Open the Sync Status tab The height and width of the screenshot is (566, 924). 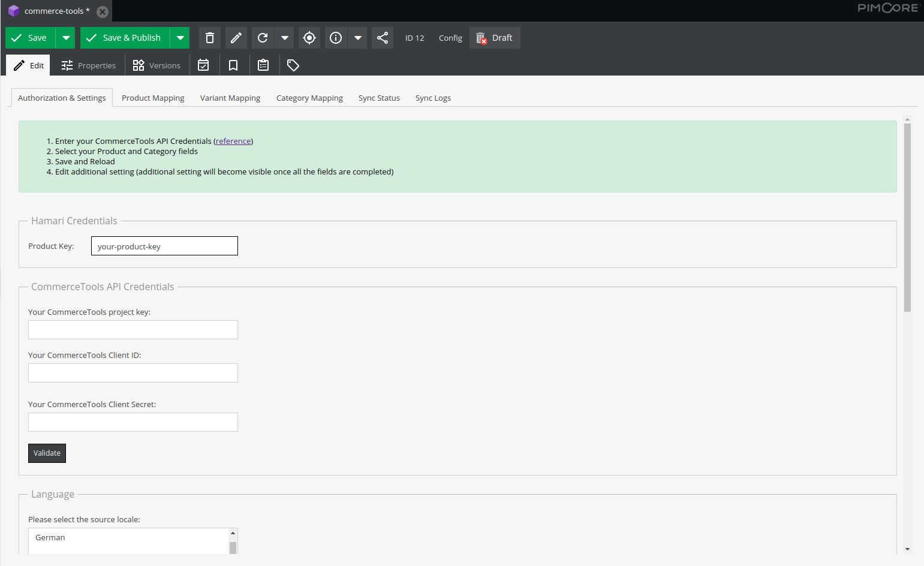379,98
